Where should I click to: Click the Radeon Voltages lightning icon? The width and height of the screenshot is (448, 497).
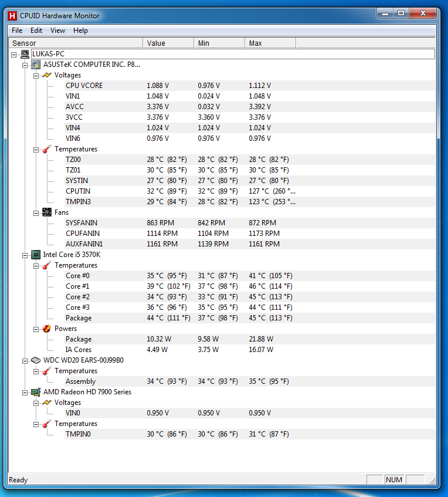(47, 403)
